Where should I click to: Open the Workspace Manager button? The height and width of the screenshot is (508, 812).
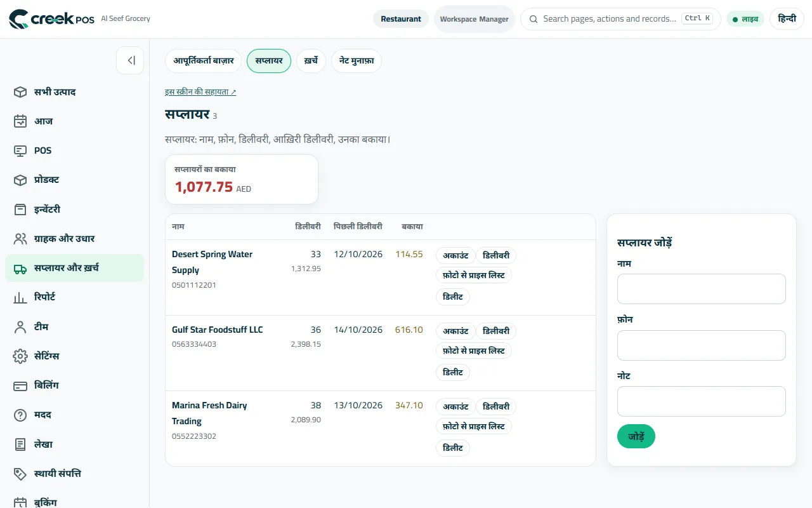click(x=475, y=19)
